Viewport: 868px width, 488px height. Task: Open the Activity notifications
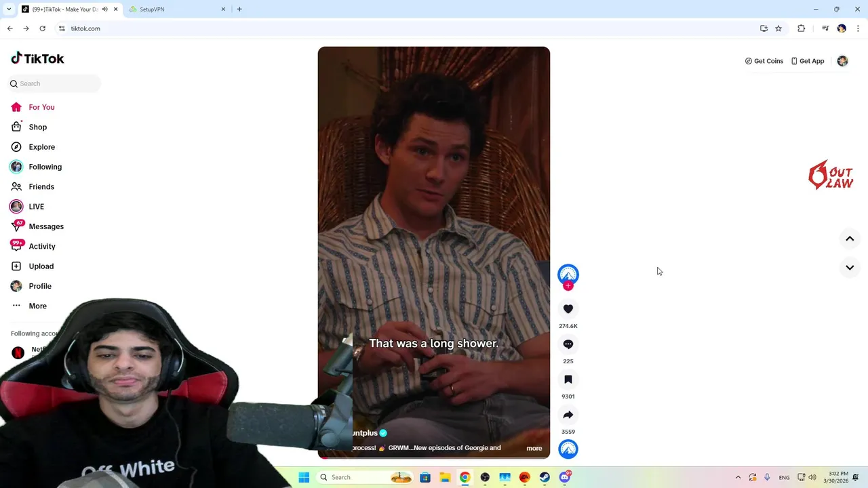[x=42, y=246]
